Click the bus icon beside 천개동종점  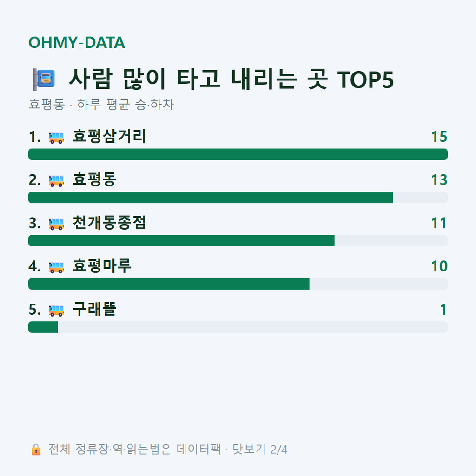[x=56, y=224]
